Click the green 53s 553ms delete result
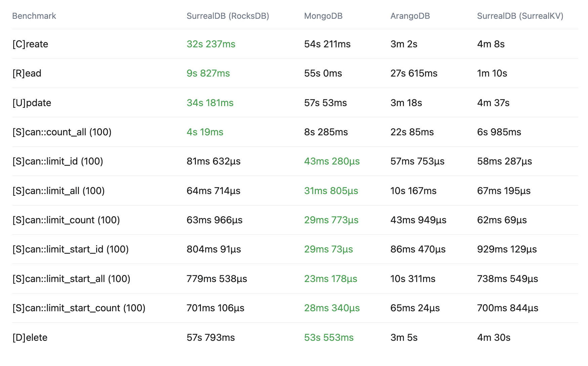Viewport: 588px width, 366px height. point(329,337)
